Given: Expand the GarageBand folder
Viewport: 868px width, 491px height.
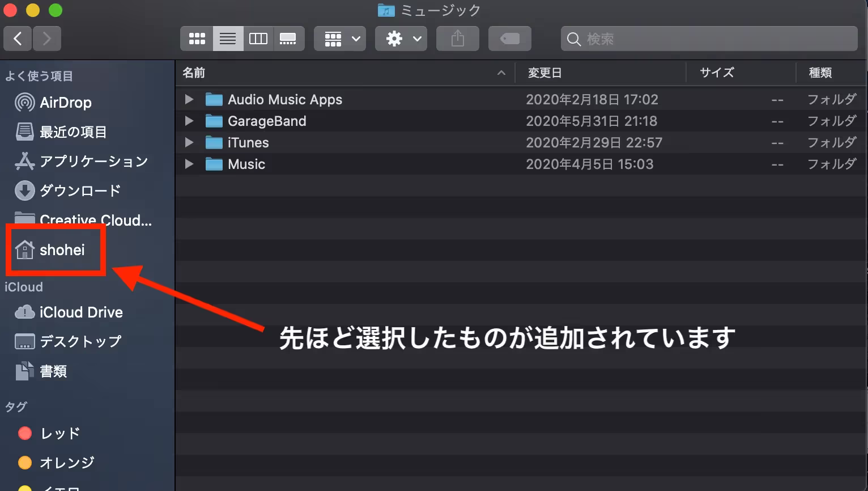Looking at the screenshot, I should 189,121.
